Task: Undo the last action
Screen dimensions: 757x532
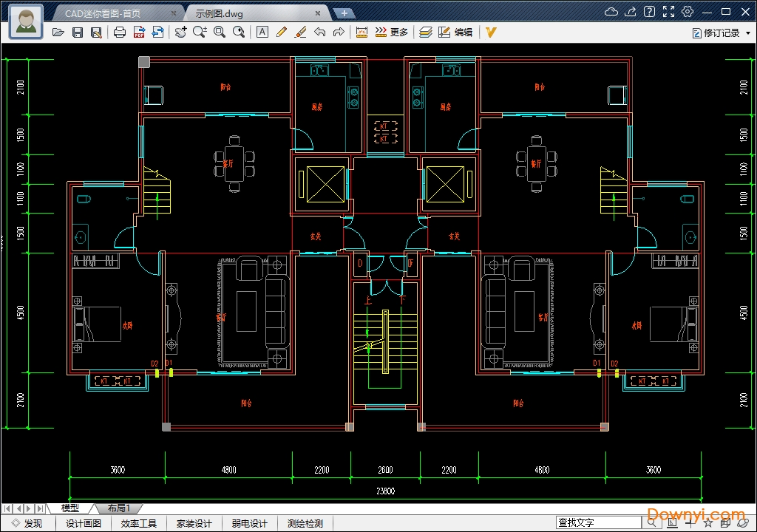Action: tap(319, 33)
